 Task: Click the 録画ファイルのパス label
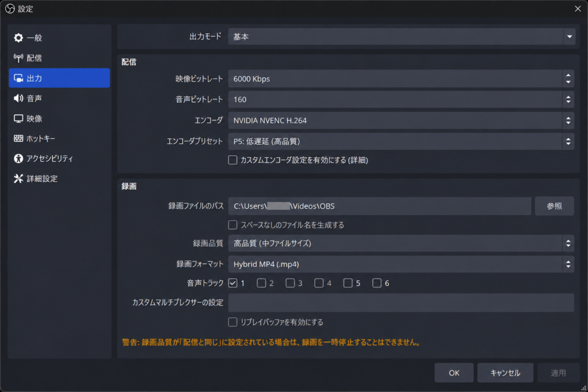click(x=195, y=206)
